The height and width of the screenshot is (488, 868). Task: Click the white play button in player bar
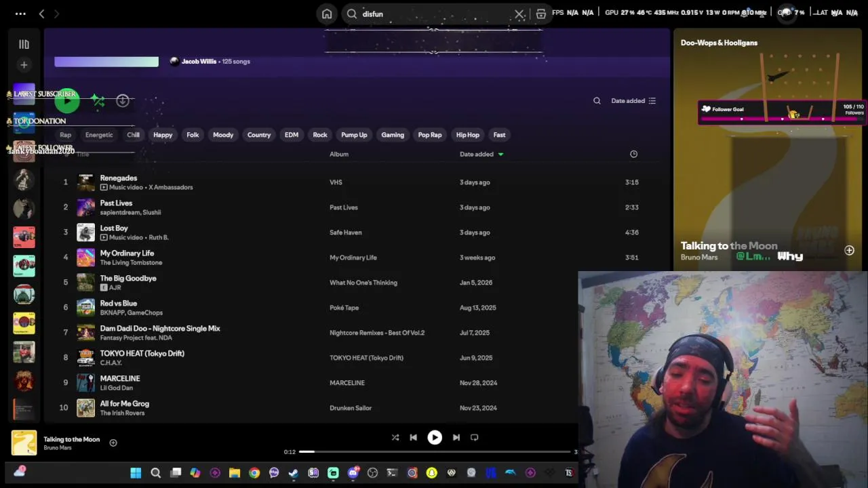[x=435, y=437]
